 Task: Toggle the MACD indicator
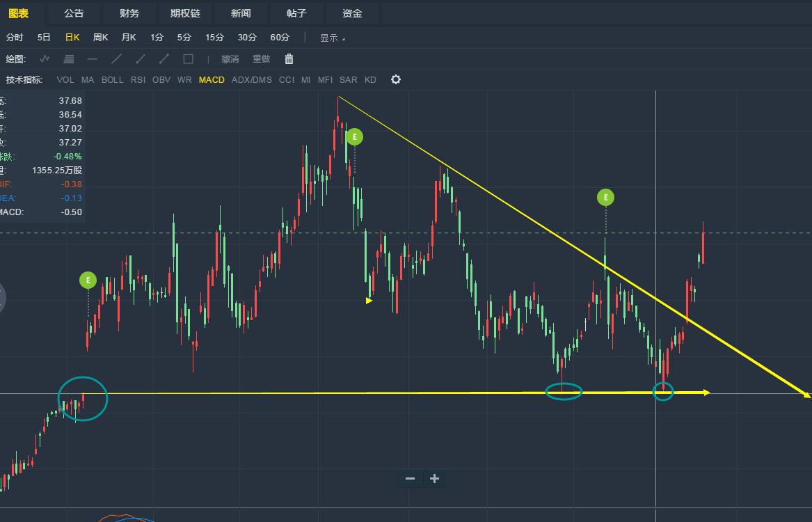212,80
